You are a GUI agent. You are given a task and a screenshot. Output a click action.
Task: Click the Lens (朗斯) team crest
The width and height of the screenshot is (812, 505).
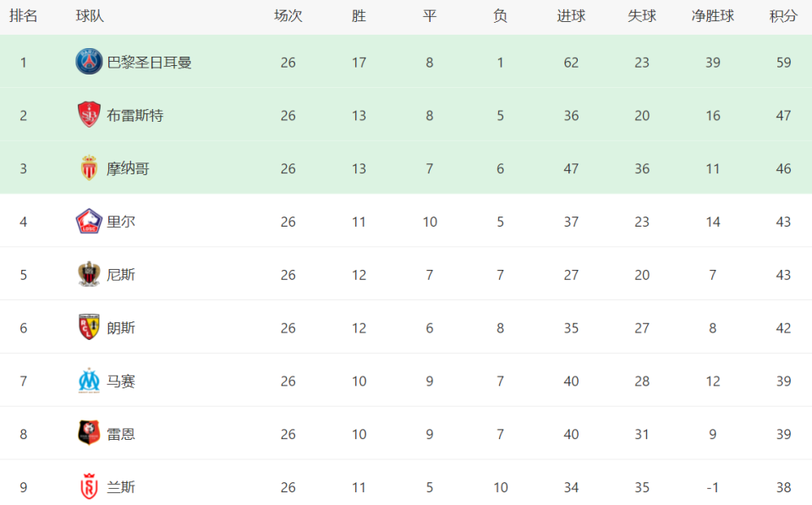click(x=89, y=327)
